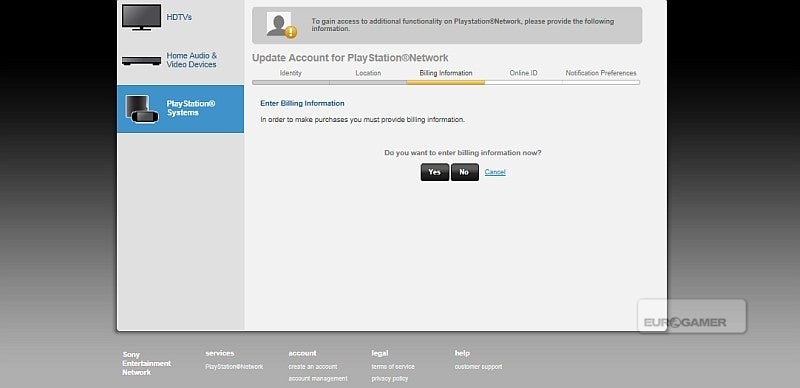Image resolution: width=800 pixels, height=388 pixels.
Task: Open the HDTVs category link
Action: coord(179,17)
